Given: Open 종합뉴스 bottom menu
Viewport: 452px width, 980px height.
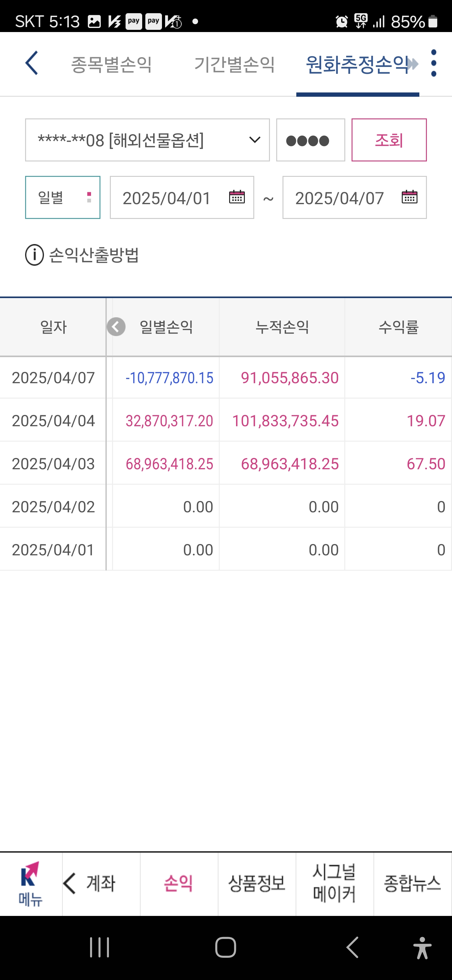Looking at the screenshot, I should (x=412, y=883).
